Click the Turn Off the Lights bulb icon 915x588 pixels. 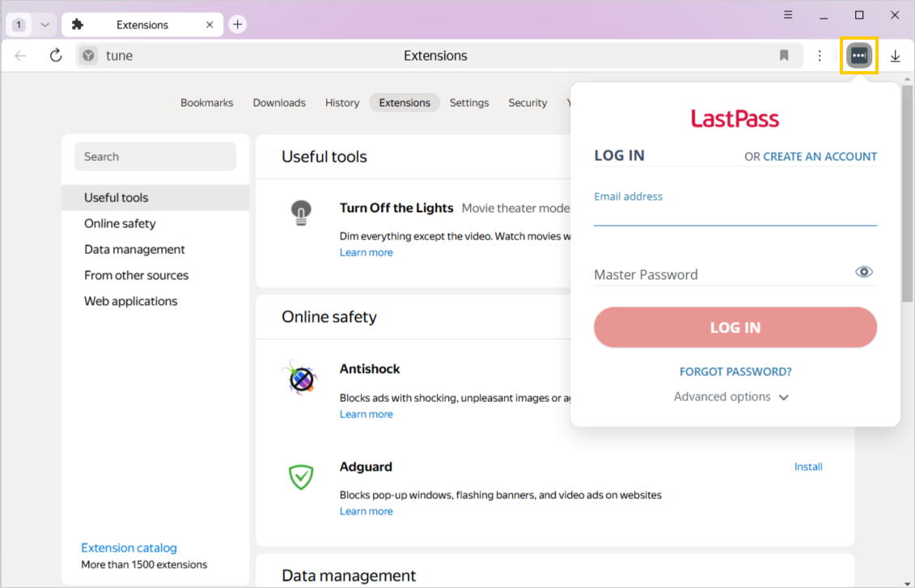[301, 213]
